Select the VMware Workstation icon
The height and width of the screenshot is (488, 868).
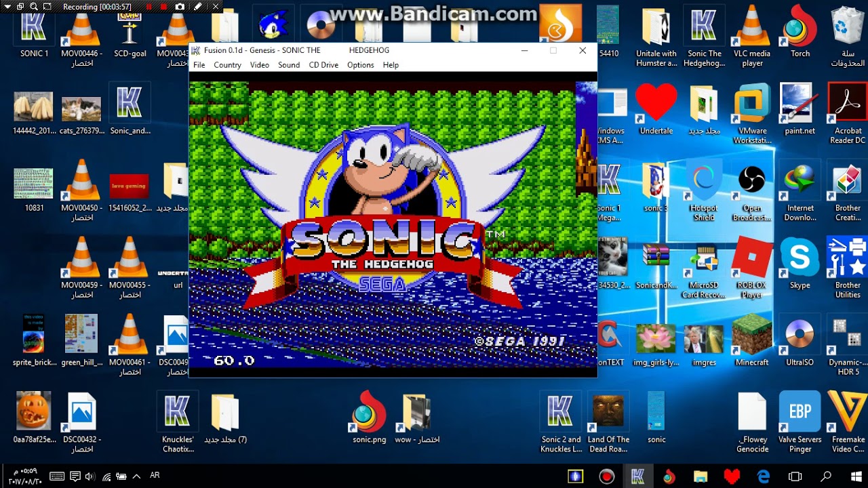click(x=752, y=114)
